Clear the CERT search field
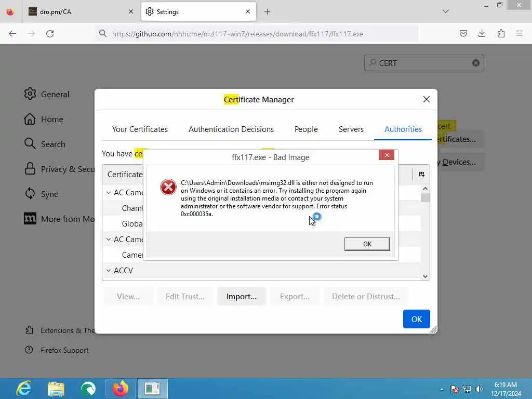This screenshot has height=399, width=532. 476,63
